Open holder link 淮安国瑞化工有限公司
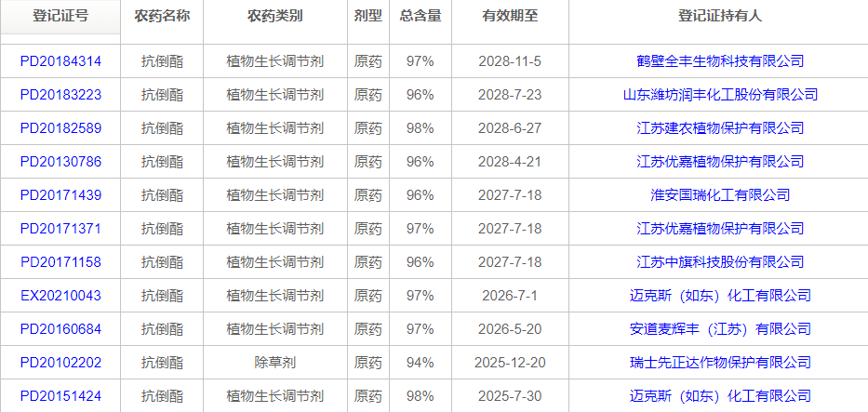This screenshot has width=868, height=412. tap(720, 195)
